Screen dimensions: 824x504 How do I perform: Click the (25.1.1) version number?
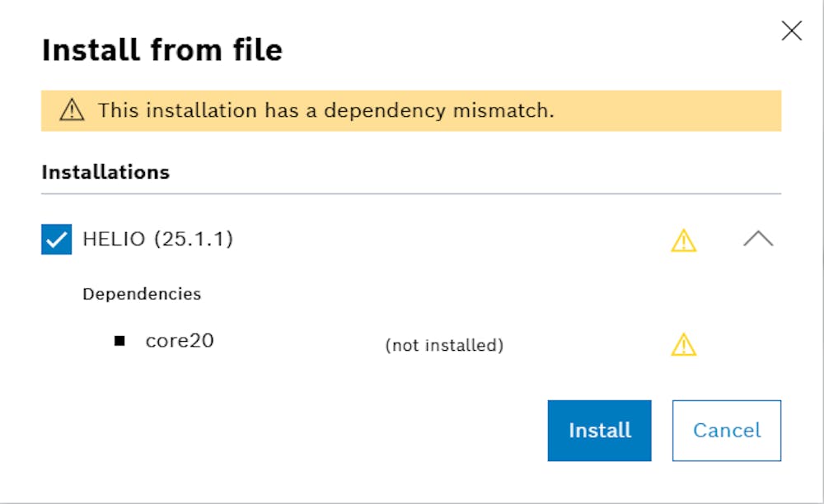point(193,240)
